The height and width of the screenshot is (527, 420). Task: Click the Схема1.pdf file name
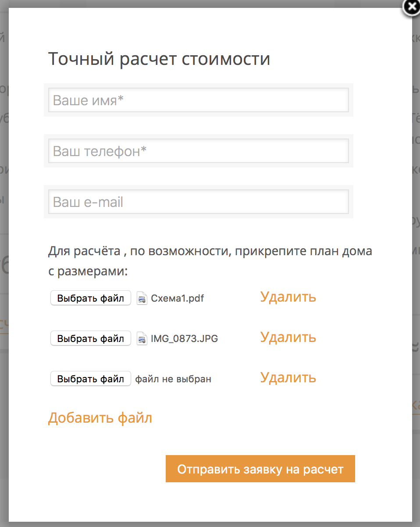(178, 299)
